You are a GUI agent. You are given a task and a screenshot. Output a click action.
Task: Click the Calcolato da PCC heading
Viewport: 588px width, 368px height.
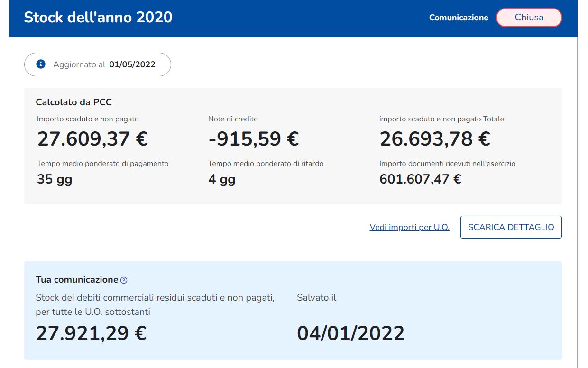pyautogui.click(x=73, y=102)
